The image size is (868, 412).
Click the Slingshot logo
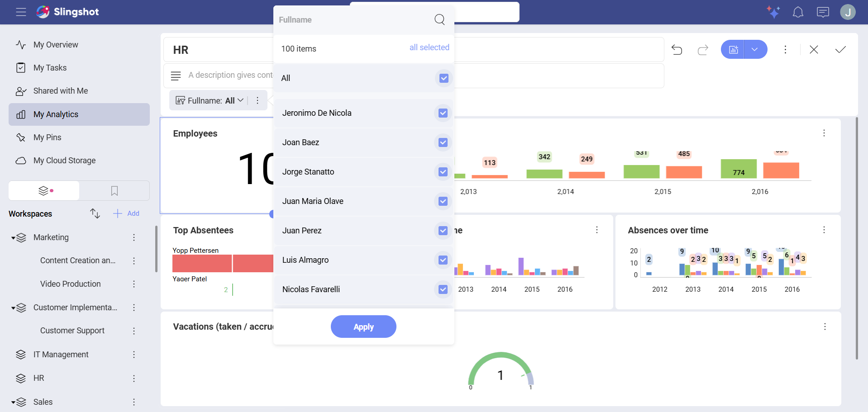[67, 12]
